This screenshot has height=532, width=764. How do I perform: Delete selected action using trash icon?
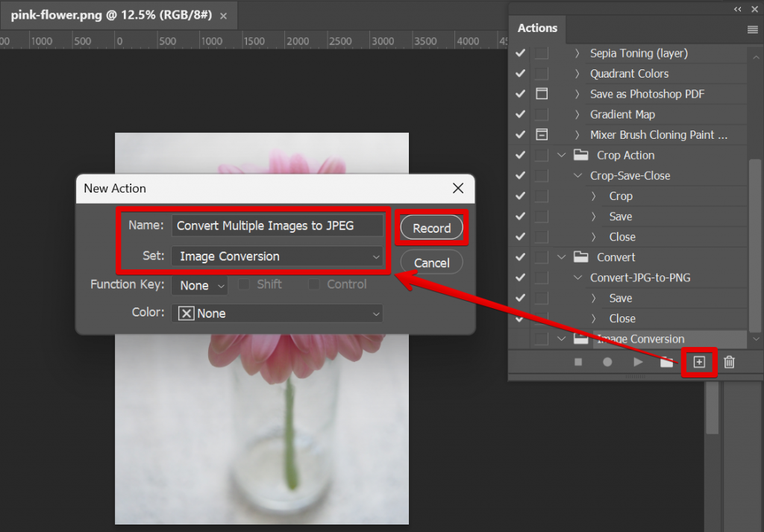point(729,362)
